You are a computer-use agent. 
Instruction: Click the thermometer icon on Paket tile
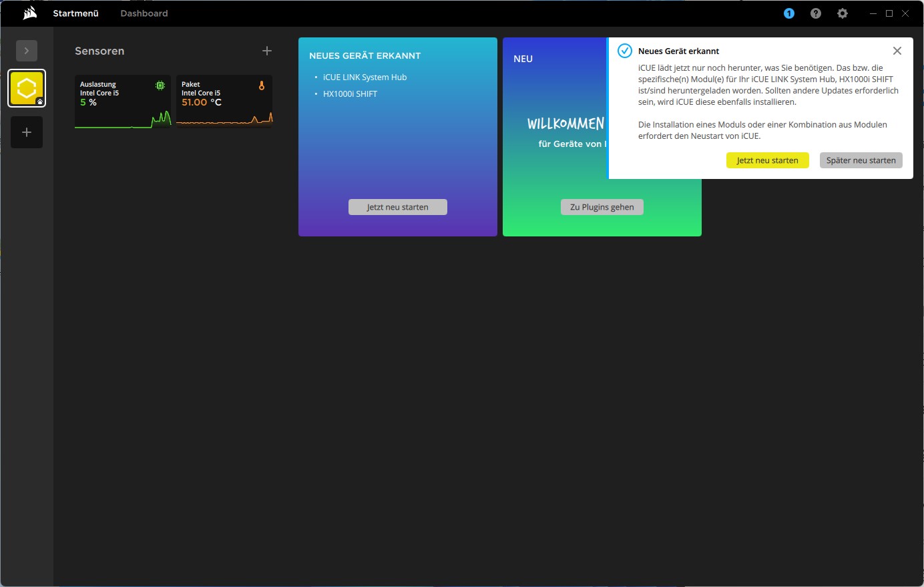[x=262, y=85]
